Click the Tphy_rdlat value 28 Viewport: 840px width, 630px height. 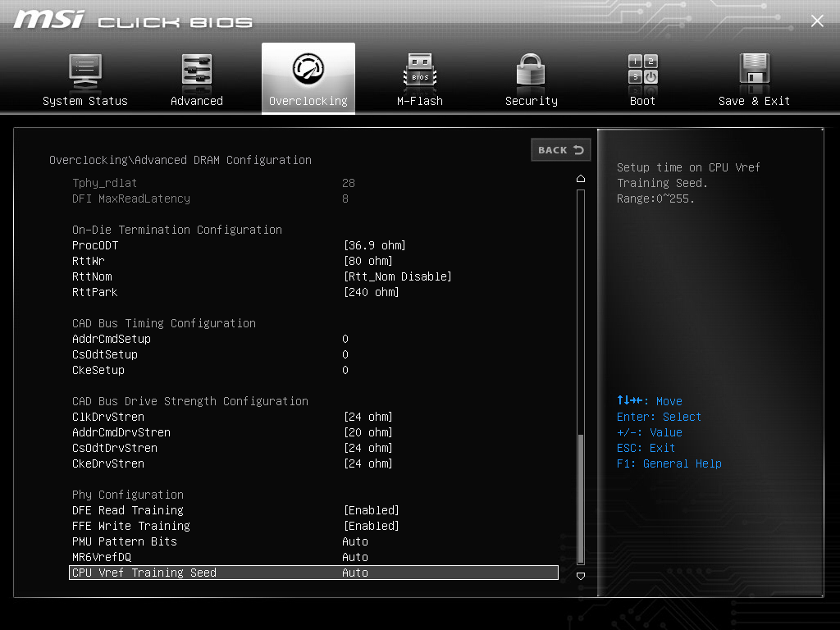pyautogui.click(x=349, y=183)
